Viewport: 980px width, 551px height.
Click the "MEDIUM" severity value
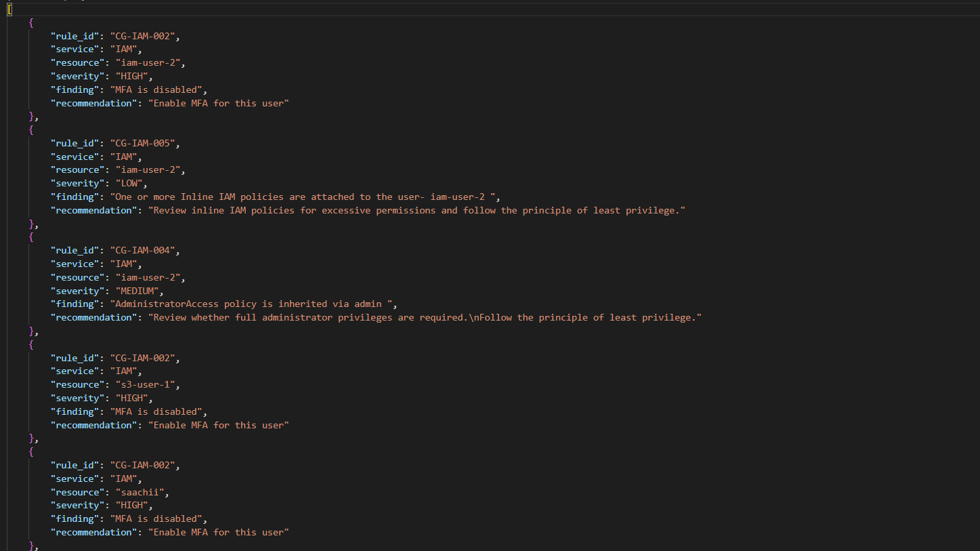pos(137,291)
